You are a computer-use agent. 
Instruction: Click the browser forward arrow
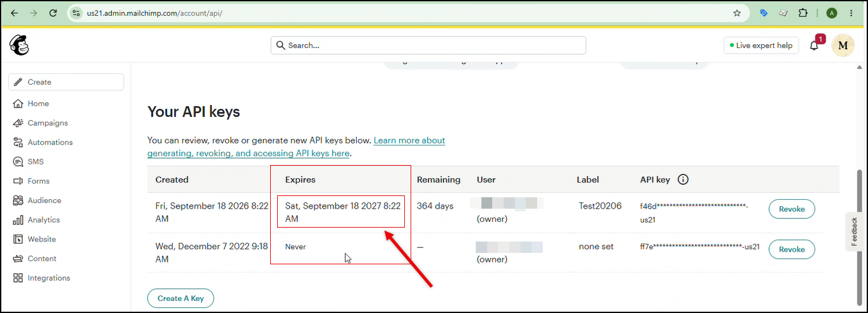point(34,13)
